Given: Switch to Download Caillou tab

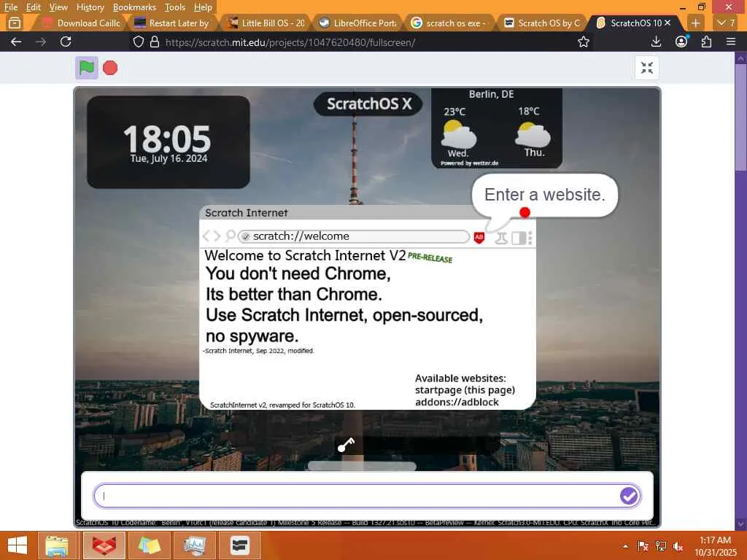Looking at the screenshot, I should click(81, 23).
